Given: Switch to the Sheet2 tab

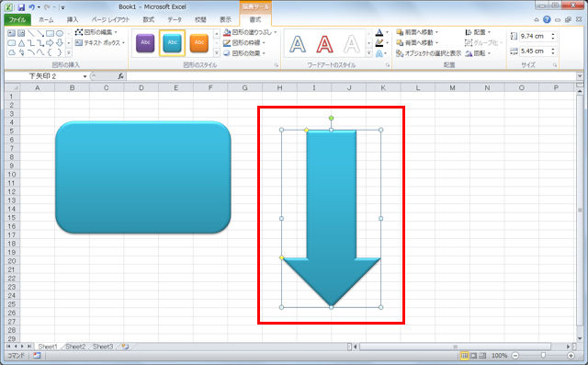Looking at the screenshot, I should point(75,347).
